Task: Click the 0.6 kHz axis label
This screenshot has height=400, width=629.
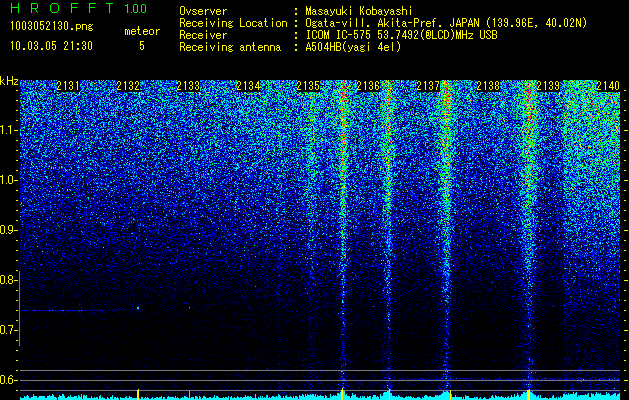Action: point(8,380)
